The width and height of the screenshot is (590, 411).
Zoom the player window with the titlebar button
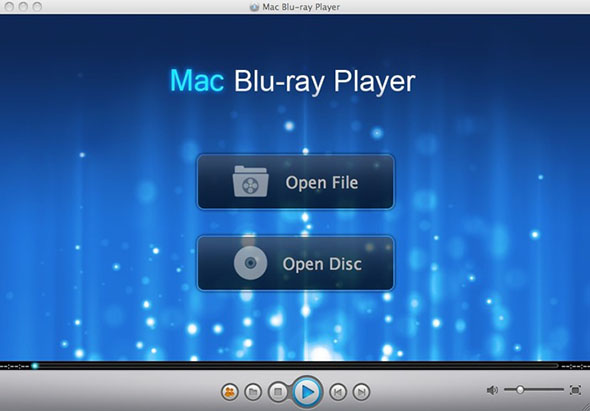tap(37, 6)
